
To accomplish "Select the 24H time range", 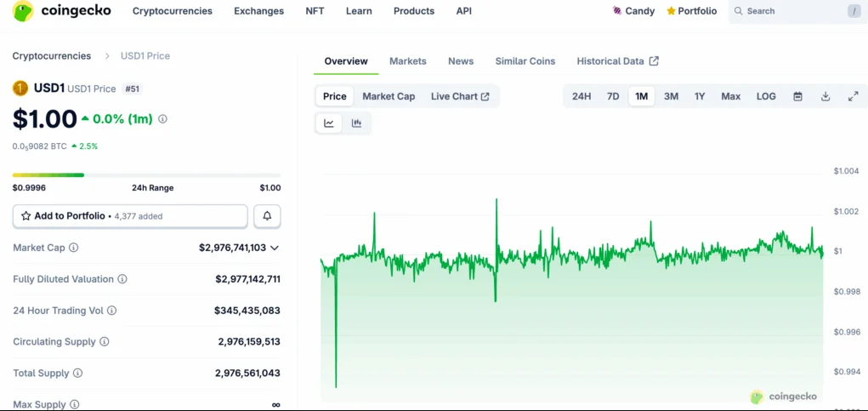I will click(582, 96).
